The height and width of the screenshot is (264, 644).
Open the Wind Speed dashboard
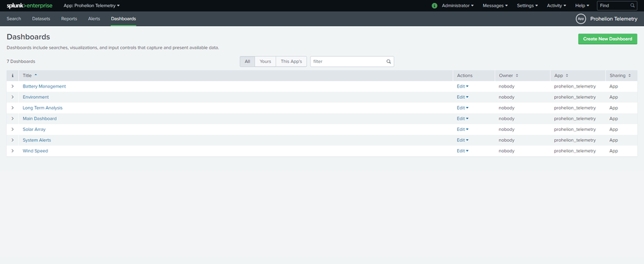coord(35,151)
